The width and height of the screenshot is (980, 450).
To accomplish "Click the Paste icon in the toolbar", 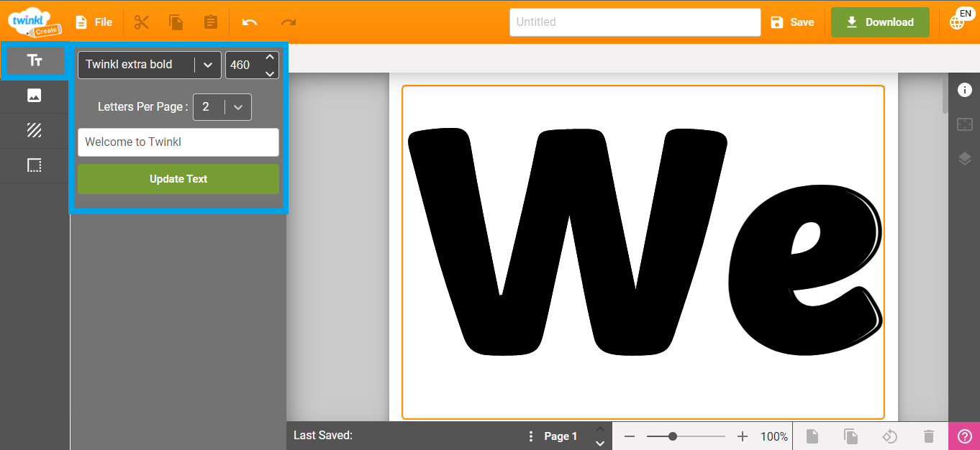I will [x=210, y=22].
